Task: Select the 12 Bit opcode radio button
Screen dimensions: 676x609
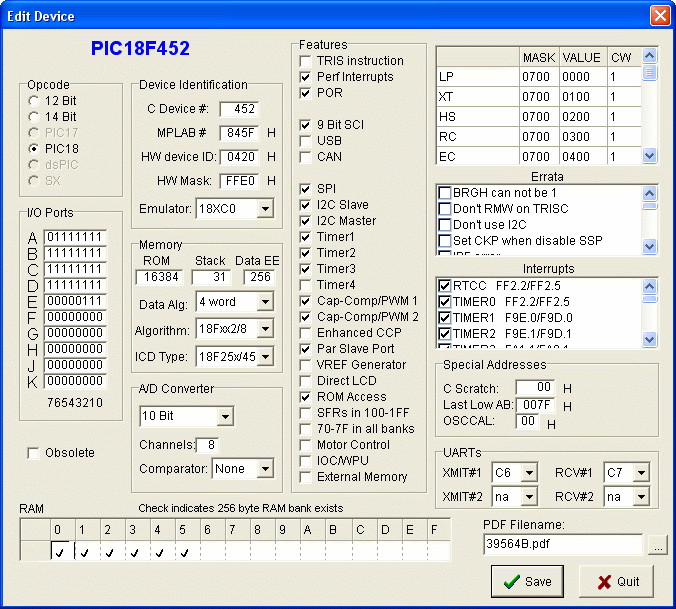Action: click(x=35, y=101)
